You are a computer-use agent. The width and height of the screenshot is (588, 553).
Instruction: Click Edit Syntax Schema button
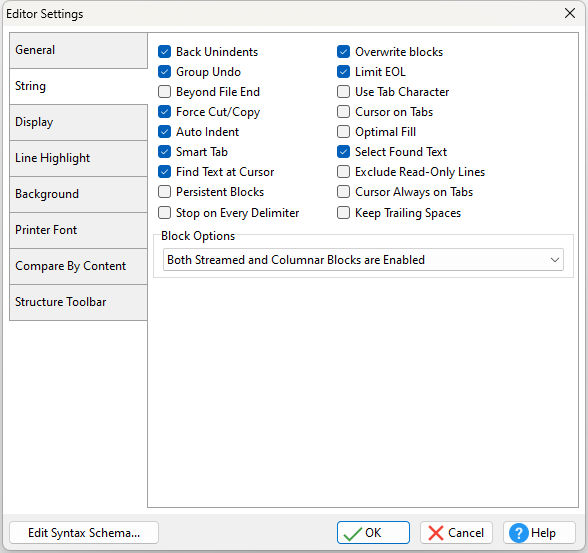(84, 532)
